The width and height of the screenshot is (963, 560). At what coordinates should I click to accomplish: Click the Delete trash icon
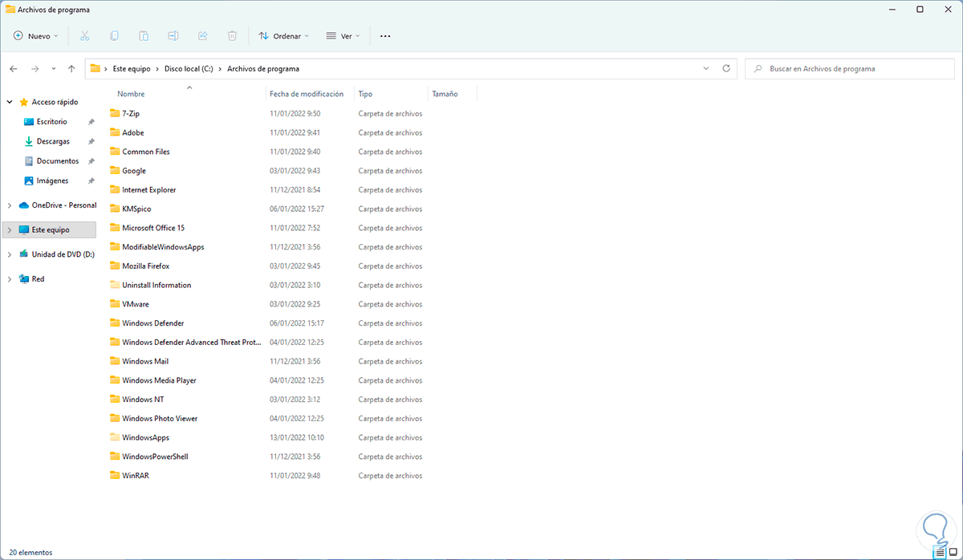click(x=232, y=36)
